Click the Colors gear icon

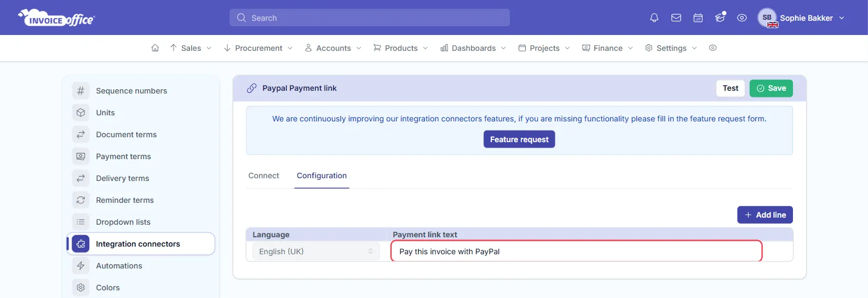pos(81,288)
